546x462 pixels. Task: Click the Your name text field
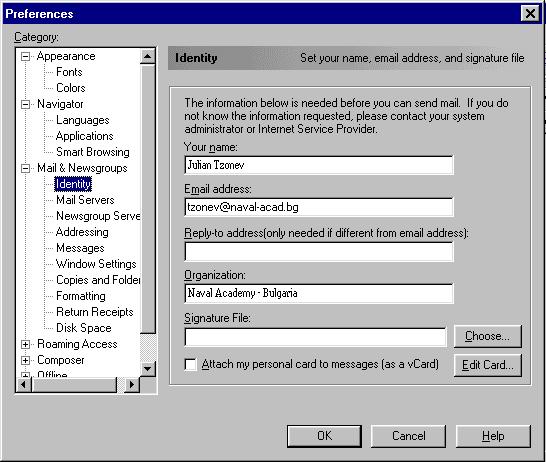click(319, 165)
